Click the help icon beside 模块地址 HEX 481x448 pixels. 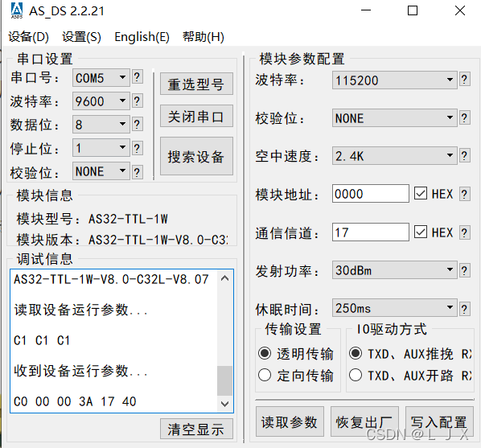(x=464, y=194)
